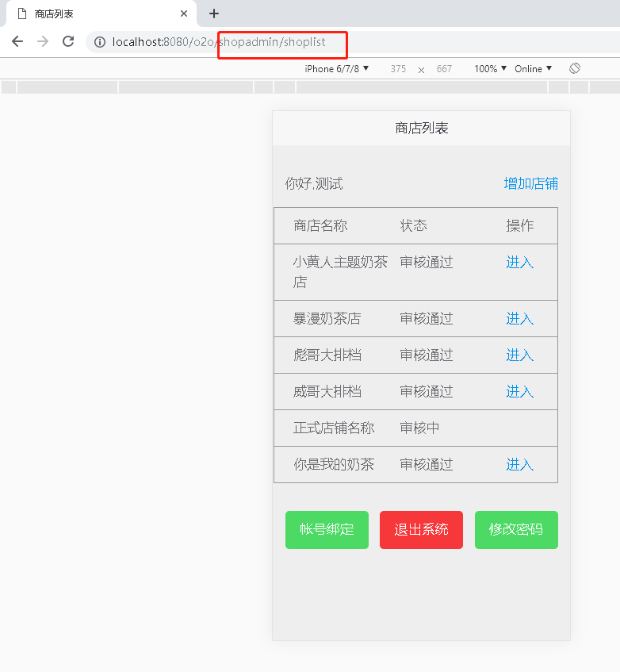Open the iPhone 6/7/8 device dropdown

[336, 69]
